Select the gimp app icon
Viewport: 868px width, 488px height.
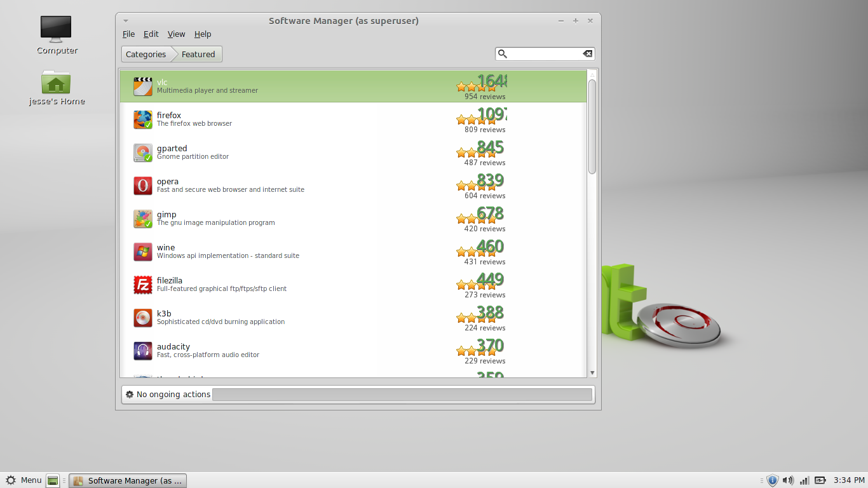click(x=143, y=219)
